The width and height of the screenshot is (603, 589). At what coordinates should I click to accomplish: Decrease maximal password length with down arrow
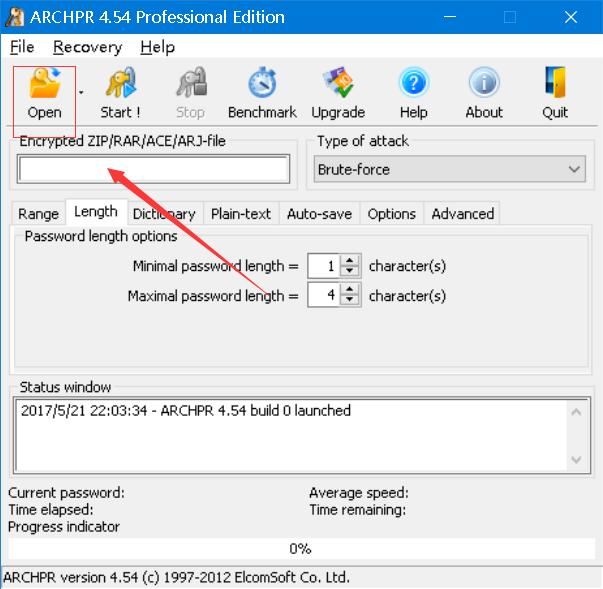(x=350, y=300)
